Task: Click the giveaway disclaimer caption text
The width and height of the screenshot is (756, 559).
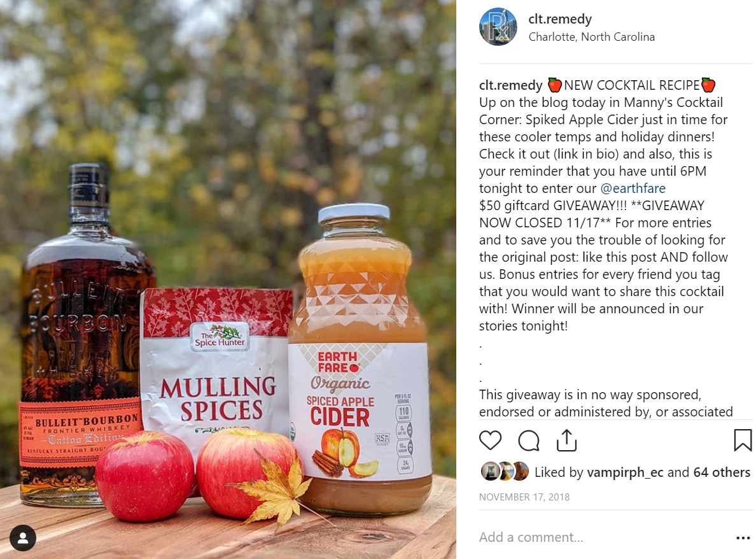Action: [606, 403]
